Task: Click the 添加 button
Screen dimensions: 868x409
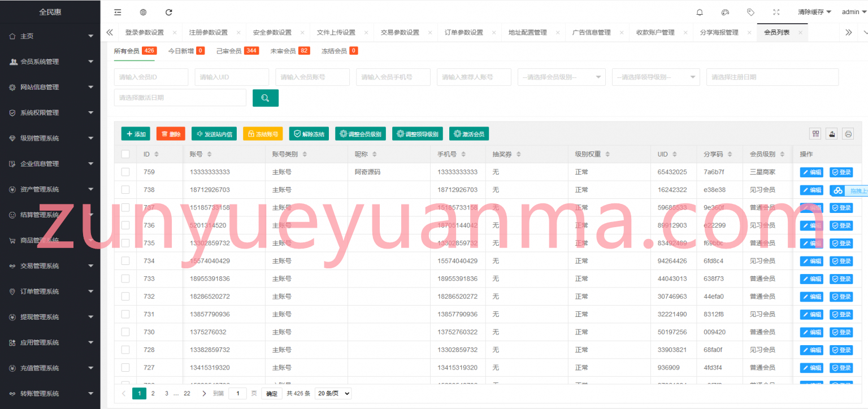Action: [x=136, y=134]
